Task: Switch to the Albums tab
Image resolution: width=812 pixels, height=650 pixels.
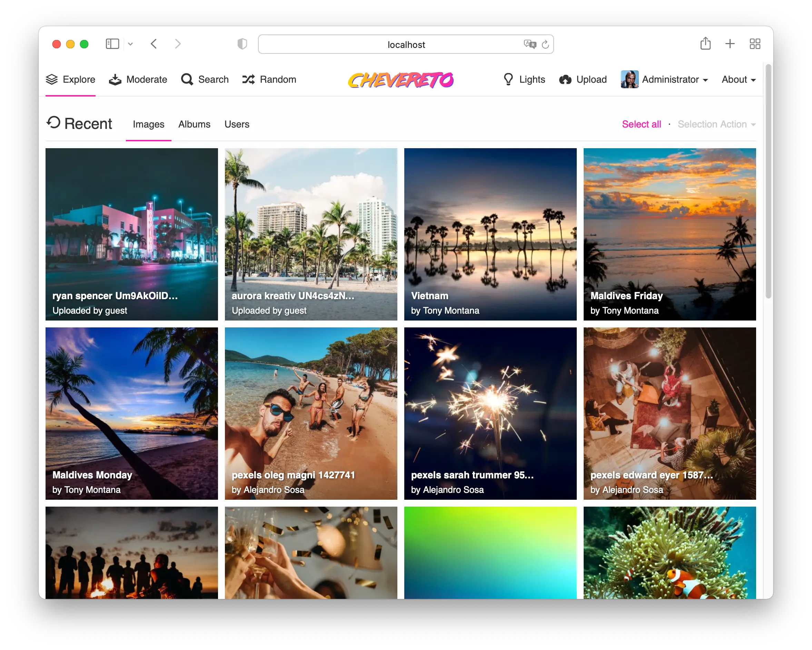Action: 194,124
